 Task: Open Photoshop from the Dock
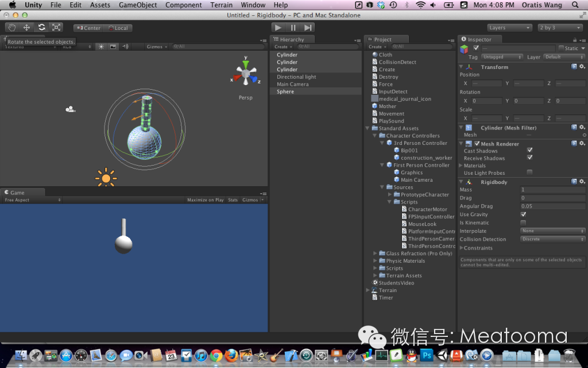[x=427, y=355]
